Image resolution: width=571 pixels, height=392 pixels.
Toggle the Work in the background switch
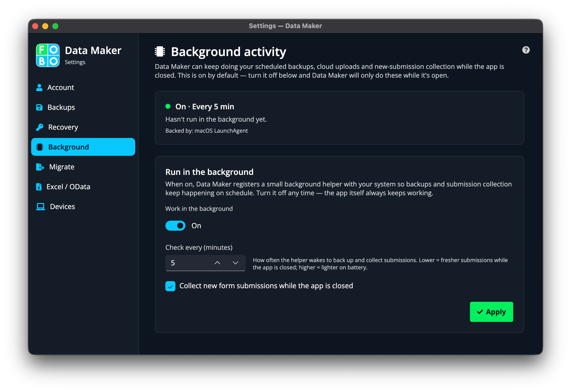175,226
